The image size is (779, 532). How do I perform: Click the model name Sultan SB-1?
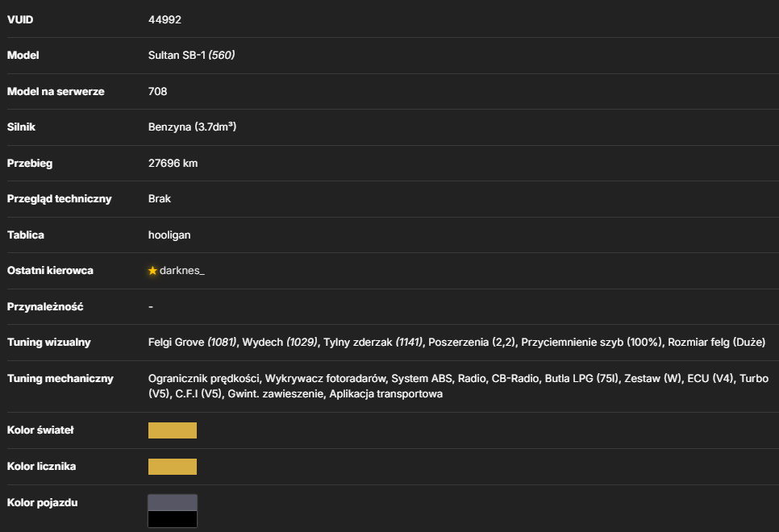click(177, 55)
